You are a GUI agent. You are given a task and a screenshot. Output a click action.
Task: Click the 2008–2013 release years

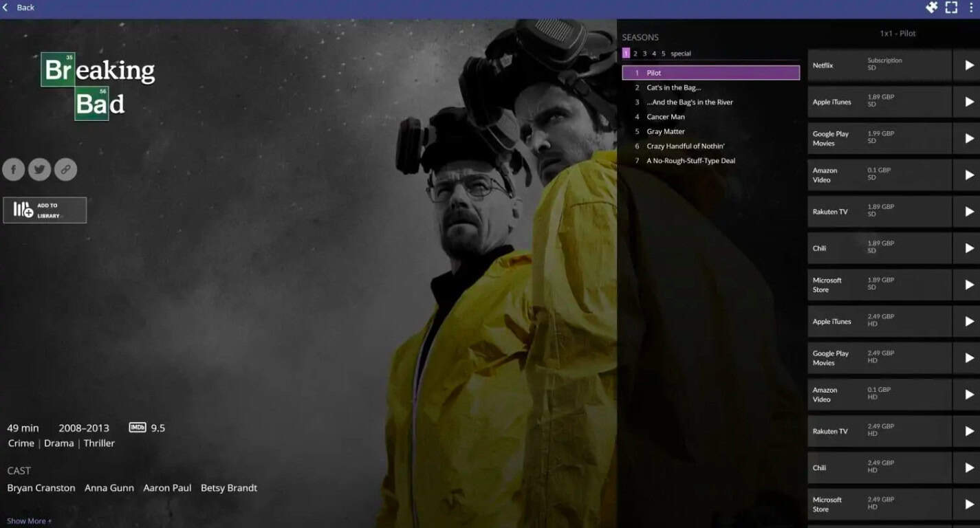coord(83,428)
